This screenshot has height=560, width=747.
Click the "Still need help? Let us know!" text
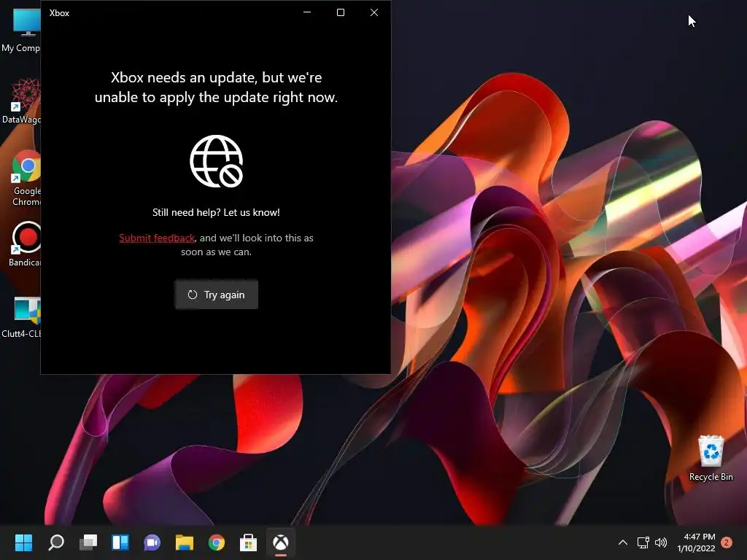[216, 212]
